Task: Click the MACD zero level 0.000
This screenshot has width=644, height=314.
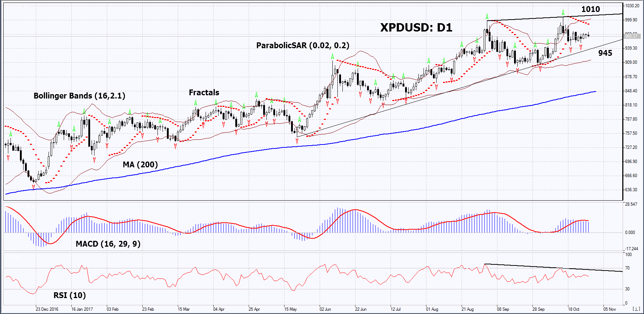Action: click(630, 233)
